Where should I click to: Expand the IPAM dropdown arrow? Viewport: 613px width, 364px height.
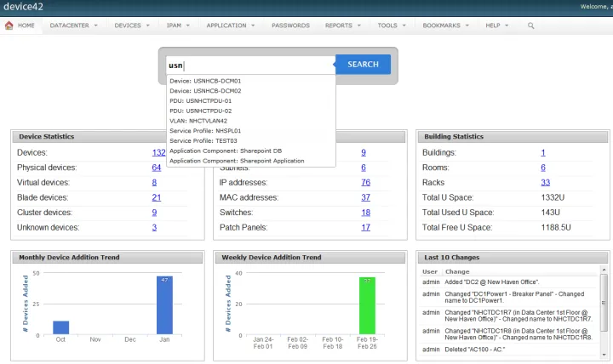[x=187, y=26]
